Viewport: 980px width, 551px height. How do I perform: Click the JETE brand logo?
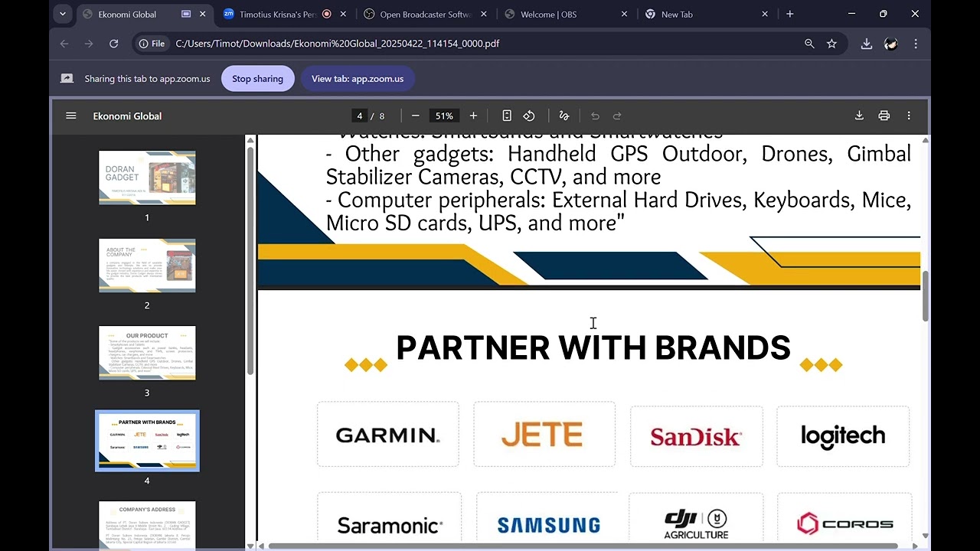[543, 435]
